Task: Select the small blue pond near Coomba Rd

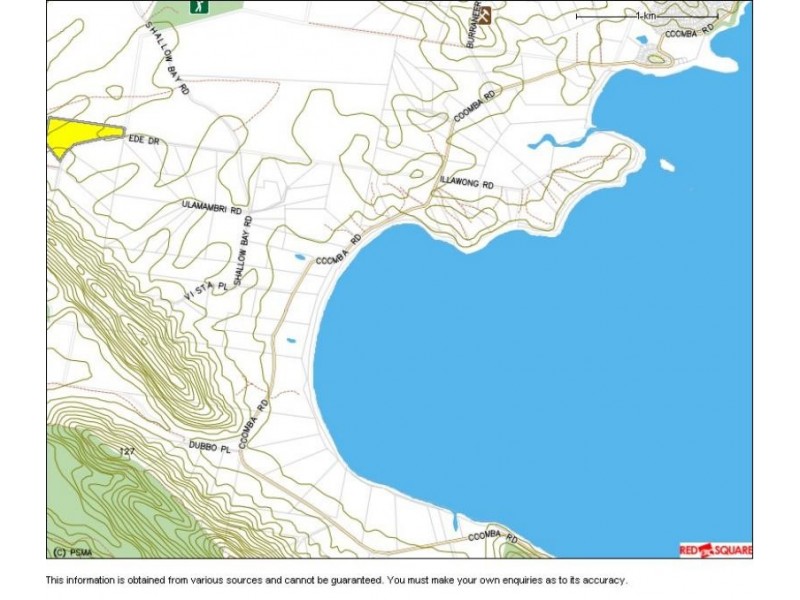Action: tap(300, 255)
